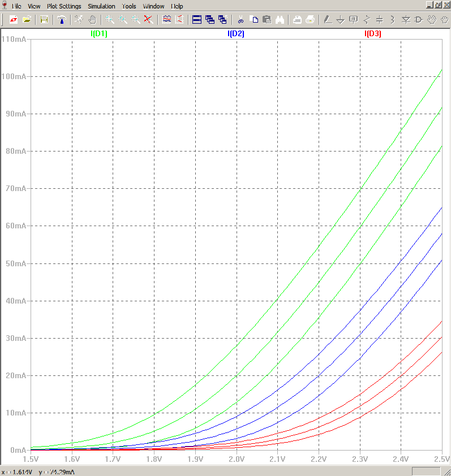Viewport: 451px width, 476px height.
Task: Click the 50mA vertical axis label
Action: pyautogui.click(x=16, y=263)
